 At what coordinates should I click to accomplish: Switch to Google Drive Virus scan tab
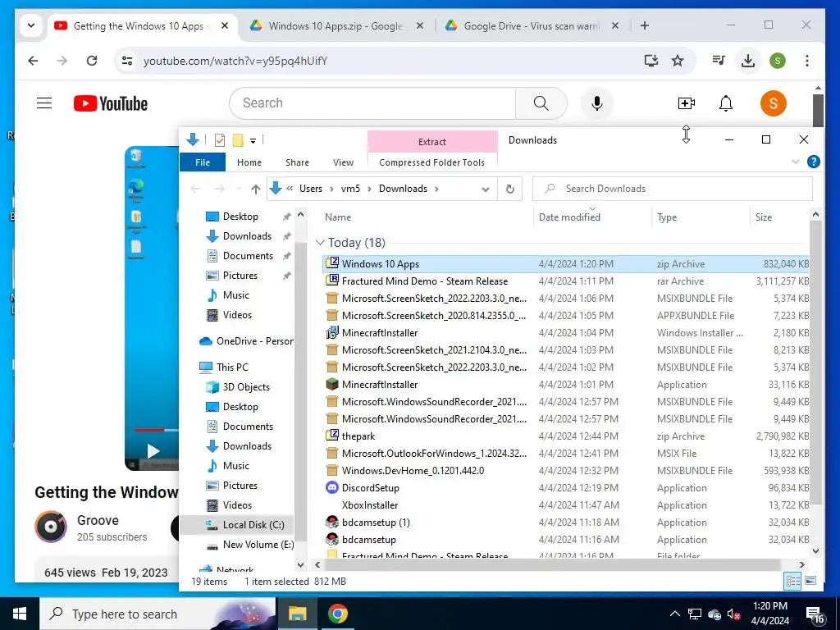coord(532,25)
